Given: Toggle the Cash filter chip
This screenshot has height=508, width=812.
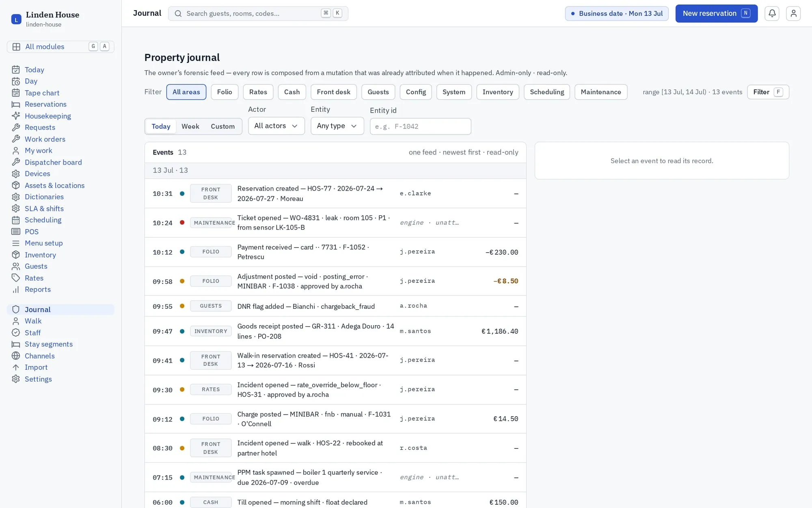Looking at the screenshot, I should point(292,92).
